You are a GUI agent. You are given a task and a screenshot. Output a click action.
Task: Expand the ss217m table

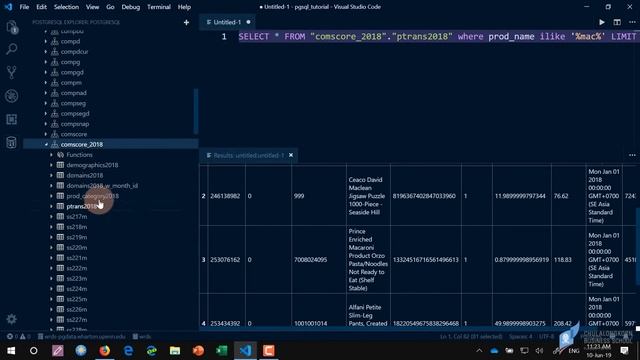51,216
